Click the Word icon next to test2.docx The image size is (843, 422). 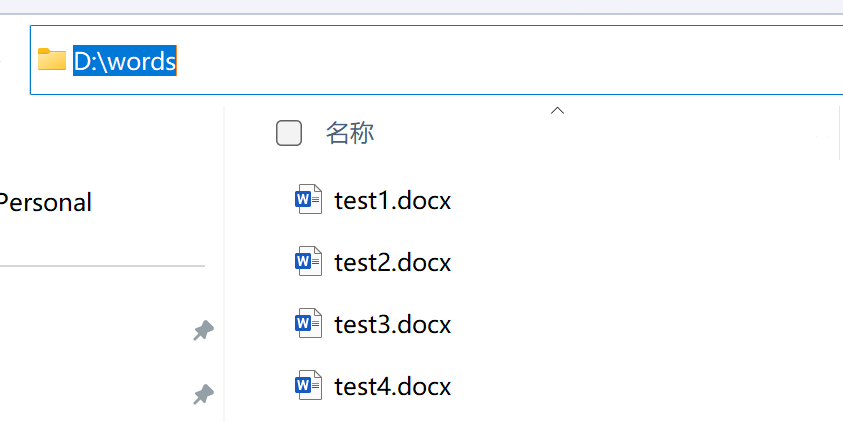click(x=308, y=262)
